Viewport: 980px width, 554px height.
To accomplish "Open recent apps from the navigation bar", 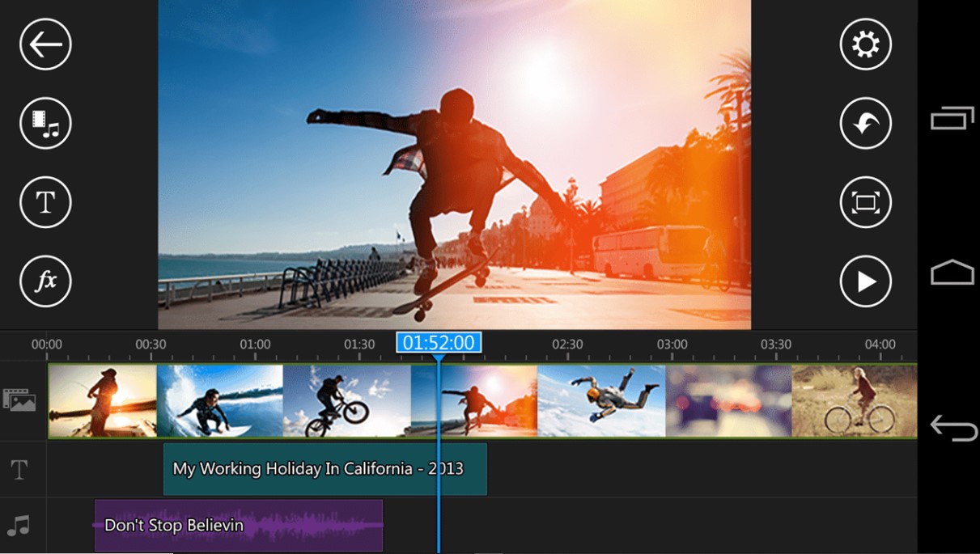I will click(953, 117).
